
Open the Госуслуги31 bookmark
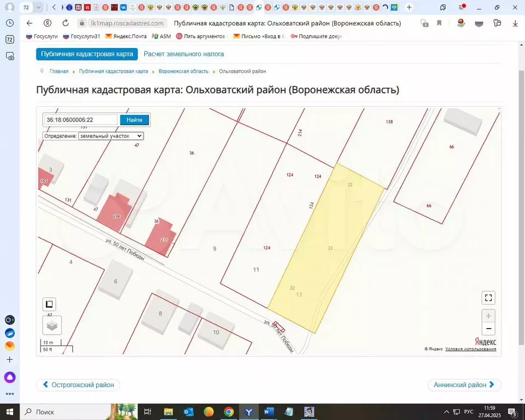[x=81, y=36]
